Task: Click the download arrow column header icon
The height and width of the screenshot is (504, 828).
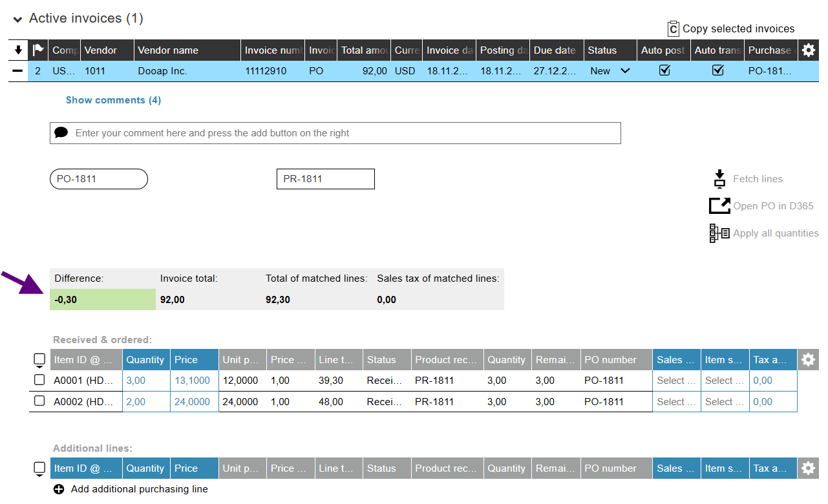Action: click(17, 50)
